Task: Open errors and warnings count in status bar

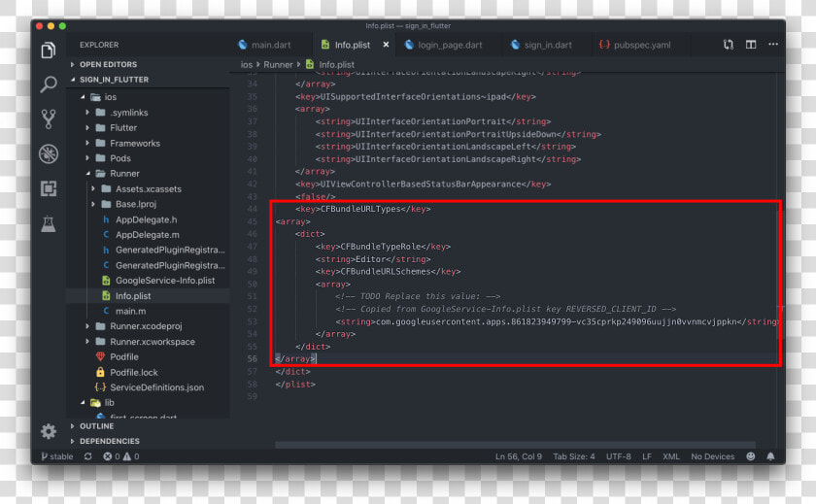Action: point(120,456)
